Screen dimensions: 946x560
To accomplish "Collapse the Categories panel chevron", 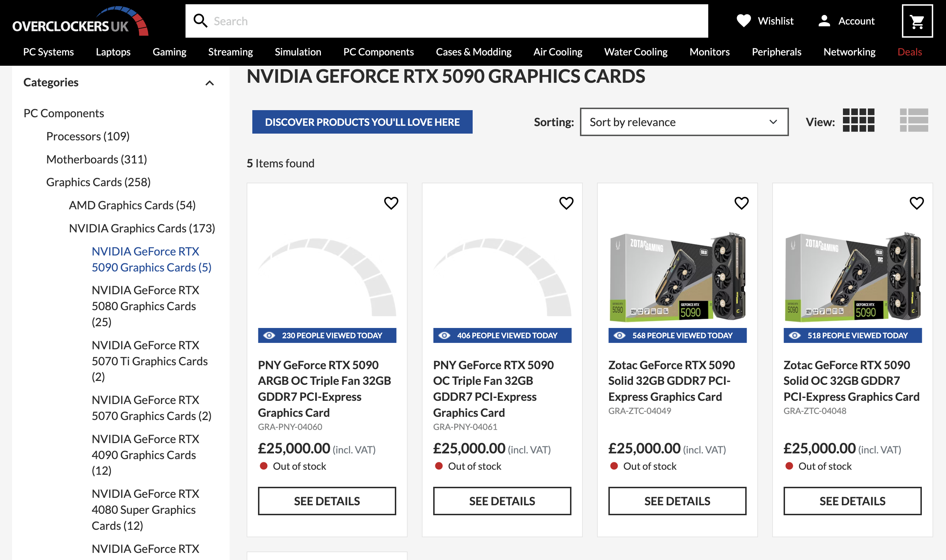I will [x=209, y=83].
